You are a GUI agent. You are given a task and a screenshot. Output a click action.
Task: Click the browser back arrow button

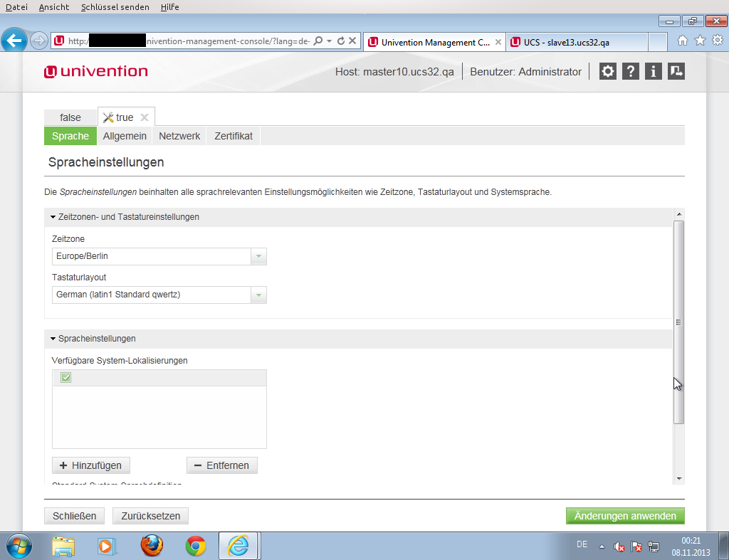[15, 41]
